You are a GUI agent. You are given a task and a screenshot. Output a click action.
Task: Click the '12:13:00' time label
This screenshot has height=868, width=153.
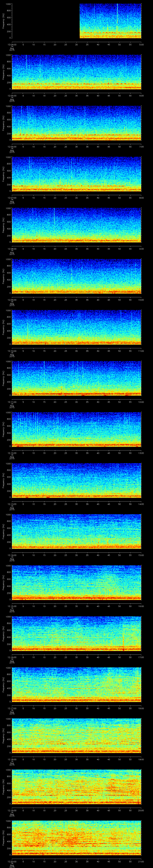point(12,504)
